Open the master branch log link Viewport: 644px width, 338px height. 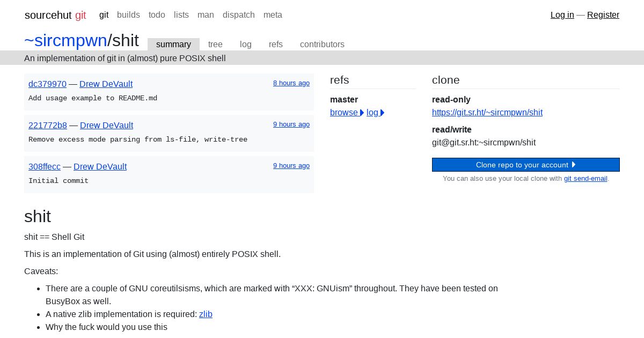pos(375,113)
